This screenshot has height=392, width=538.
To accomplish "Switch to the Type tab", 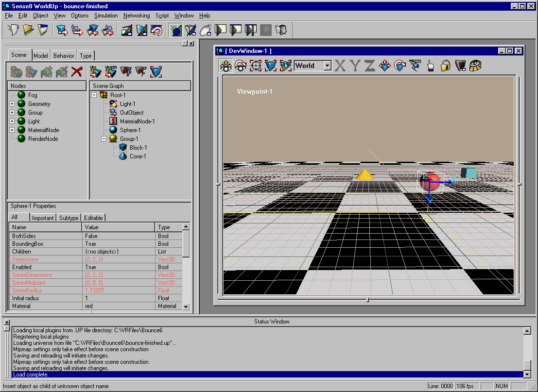I will click(x=86, y=55).
